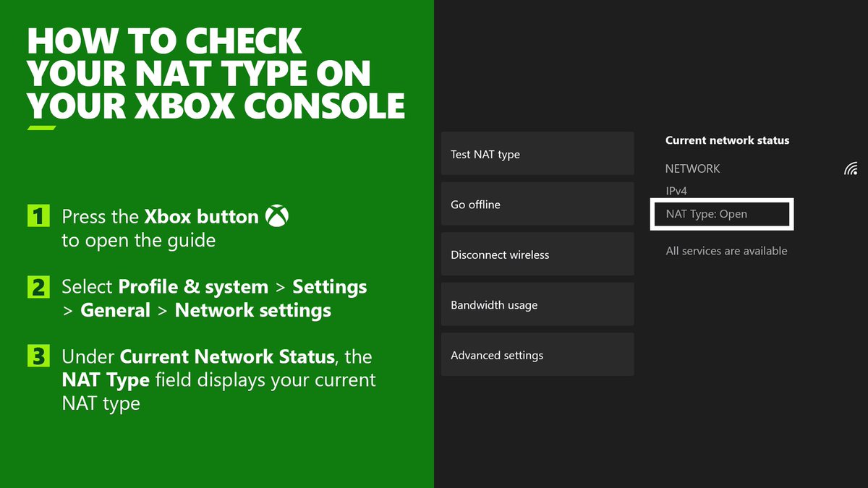The width and height of the screenshot is (868, 488).
Task: Click the 'HOW TO CHECK' title line
Action: pos(164,41)
